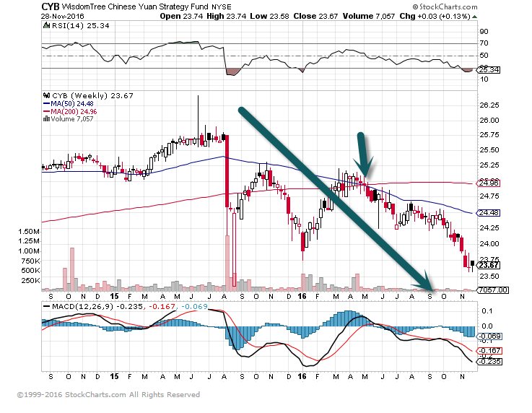This screenshot has width=532, height=413.
Task: Click the RSI mountain icon beside RSI(14)
Action: [x=46, y=25]
